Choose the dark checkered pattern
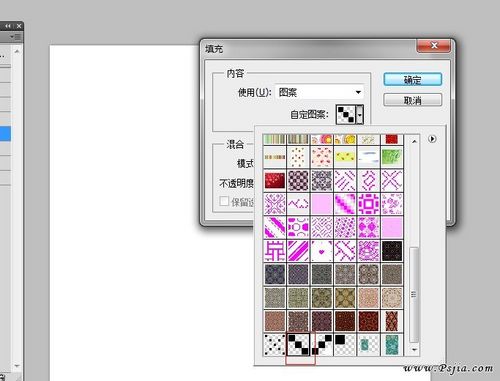The image size is (500, 381). 298,180
